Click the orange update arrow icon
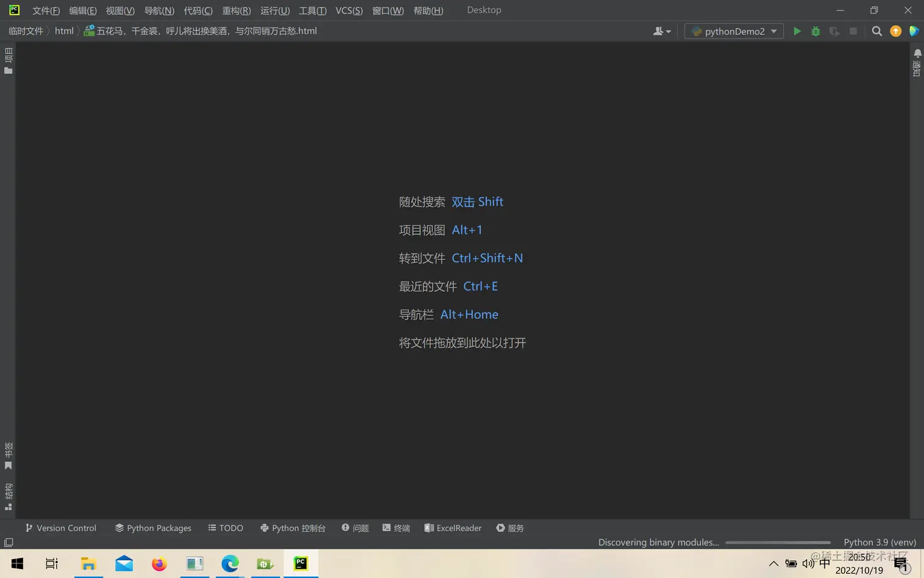Image resolution: width=924 pixels, height=578 pixels. coord(896,31)
